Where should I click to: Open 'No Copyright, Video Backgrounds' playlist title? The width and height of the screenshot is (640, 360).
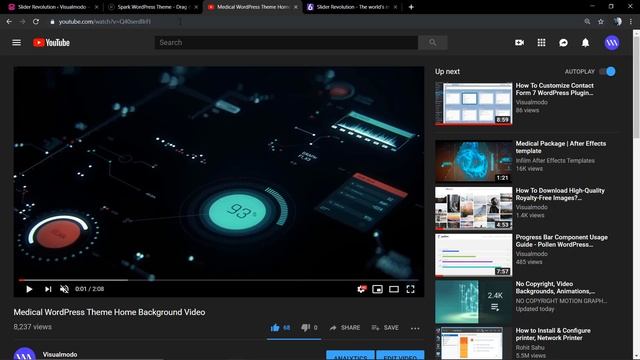click(x=555, y=287)
